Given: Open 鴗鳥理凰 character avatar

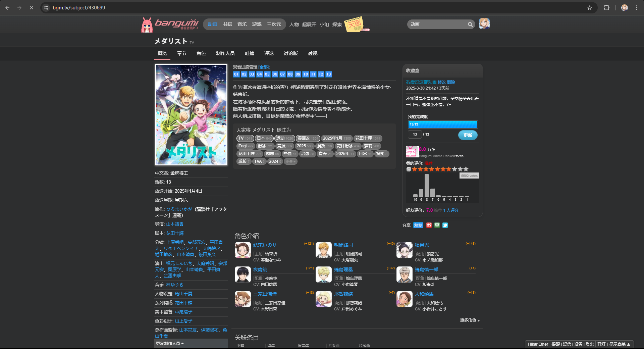Looking at the screenshot, I should click(324, 275).
